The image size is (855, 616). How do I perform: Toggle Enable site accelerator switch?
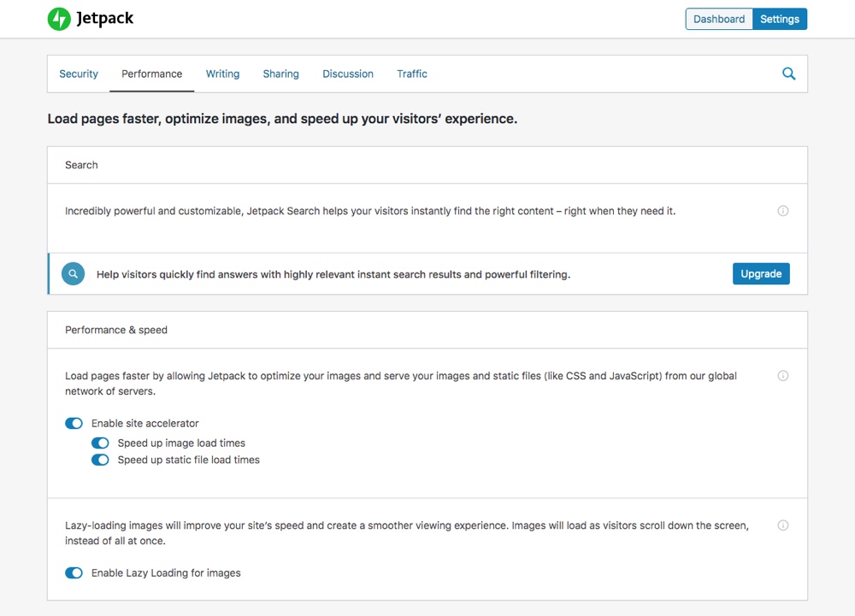coord(74,423)
